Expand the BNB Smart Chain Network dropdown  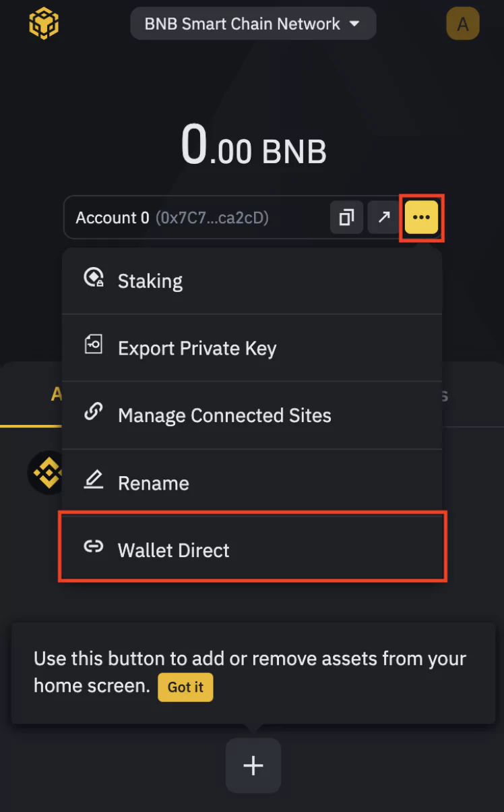coord(253,24)
